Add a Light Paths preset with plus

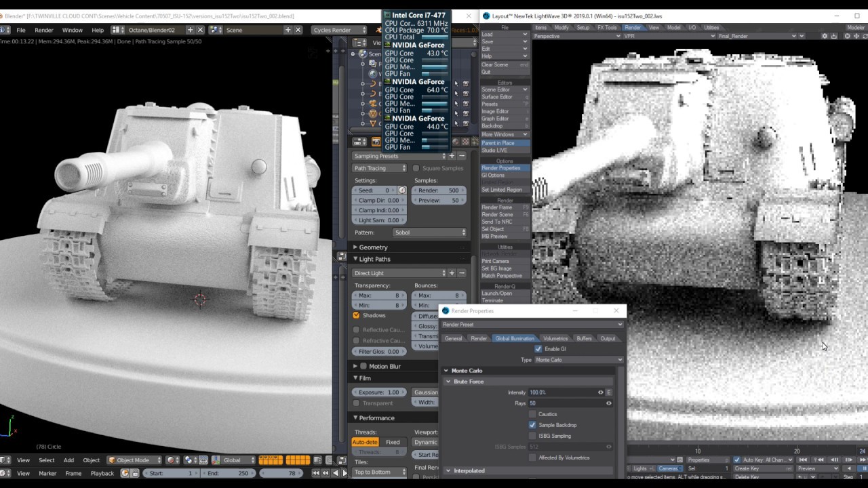point(452,273)
